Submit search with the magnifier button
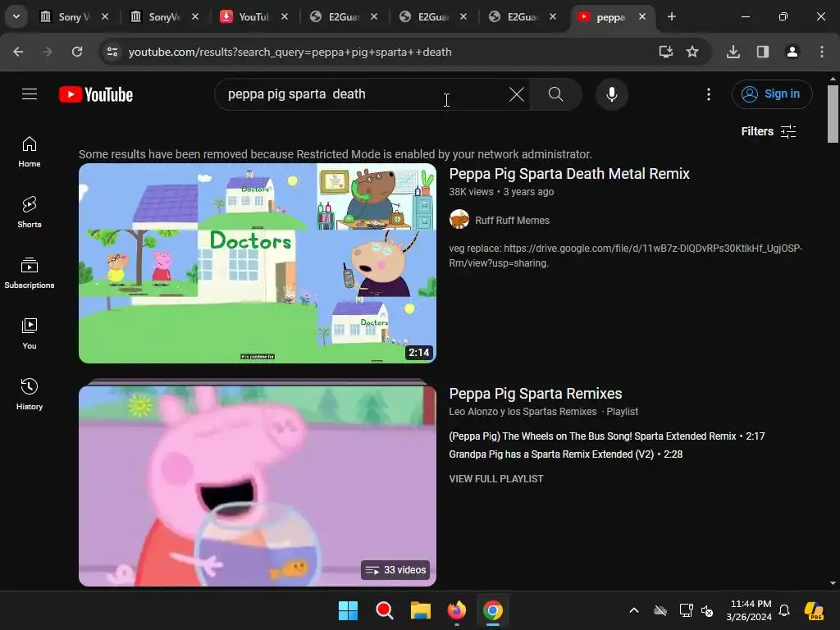840x630 pixels. pyautogui.click(x=555, y=94)
